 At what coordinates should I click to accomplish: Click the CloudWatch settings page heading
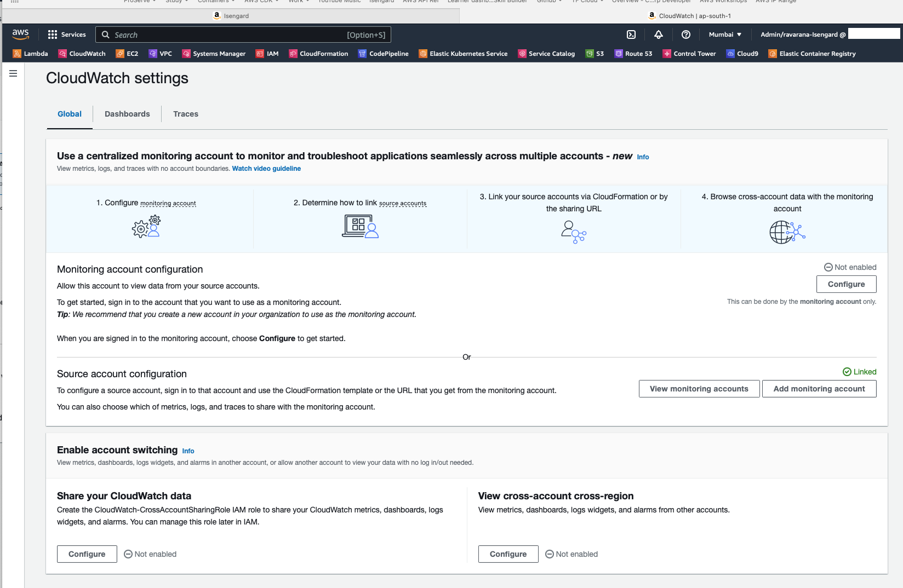pyautogui.click(x=117, y=78)
